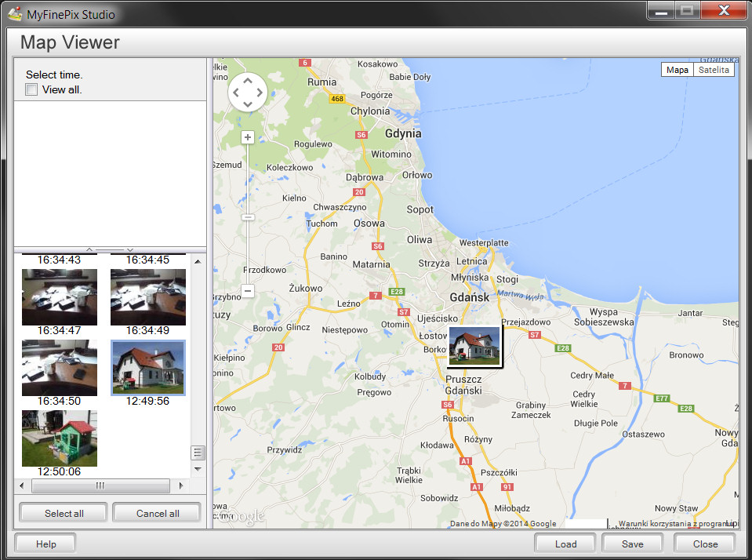Click the house photo marker on the map
The height and width of the screenshot is (560, 752).
474,347
